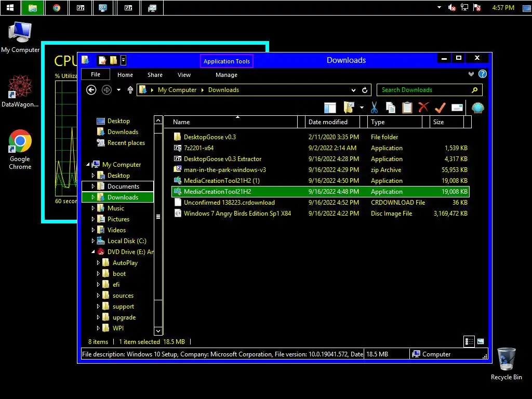The width and height of the screenshot is (532, 399).
Task: Open Chrome from the taskbar
Action: point(56,7)
